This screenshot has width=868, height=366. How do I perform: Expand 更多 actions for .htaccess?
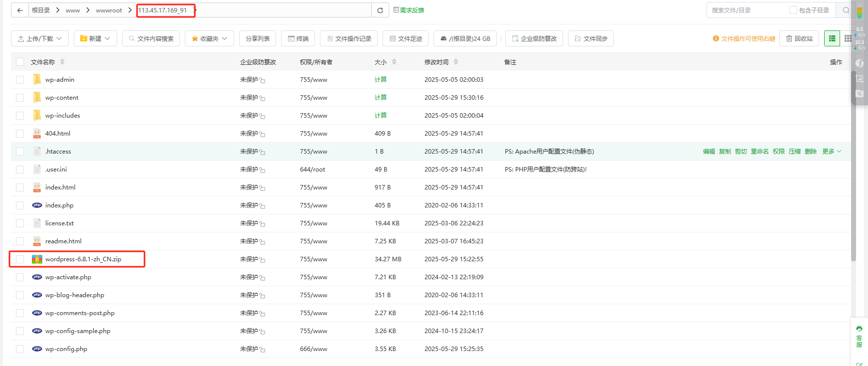832,151
